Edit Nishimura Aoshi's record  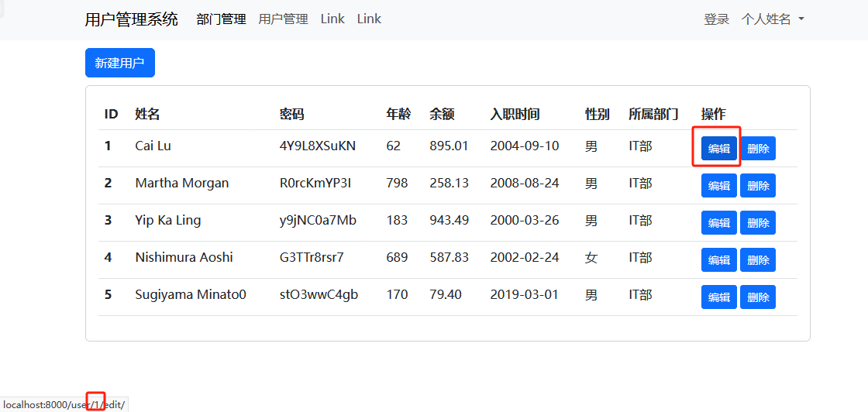(718, 260)
